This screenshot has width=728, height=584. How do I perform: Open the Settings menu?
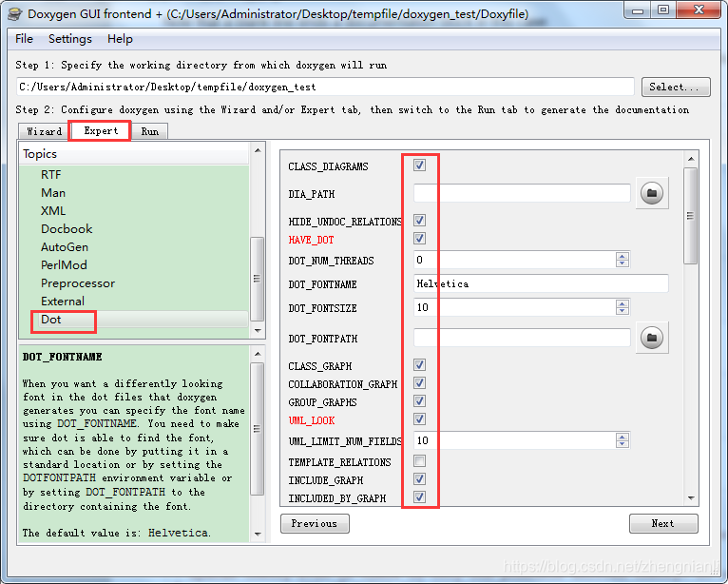pyautogui.click(x=70, y=39)
